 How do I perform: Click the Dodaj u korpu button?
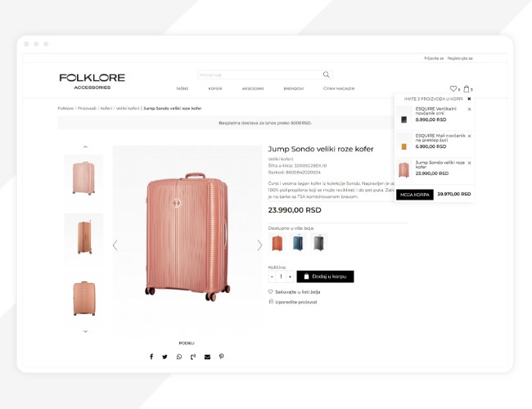325,276
